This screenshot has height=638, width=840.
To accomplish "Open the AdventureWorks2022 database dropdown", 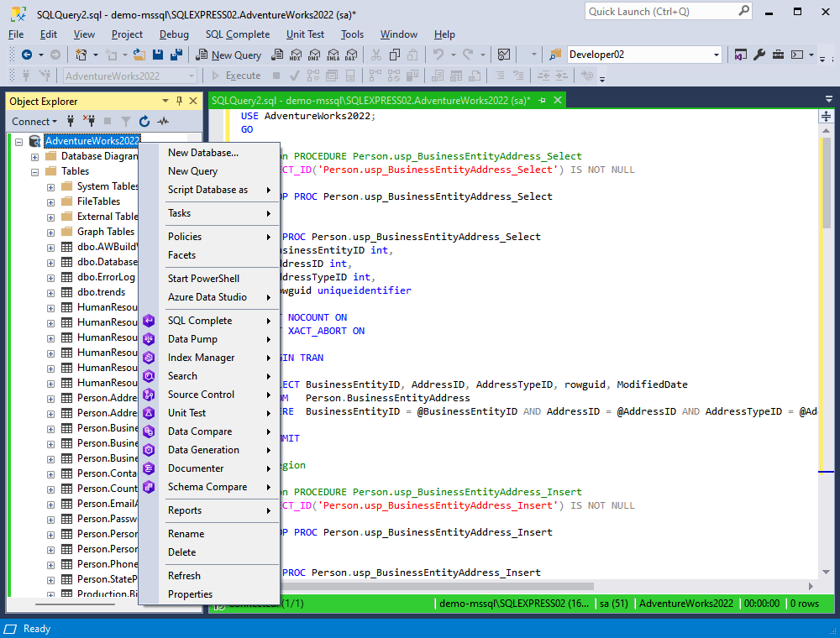I will (x=192, y=76).
